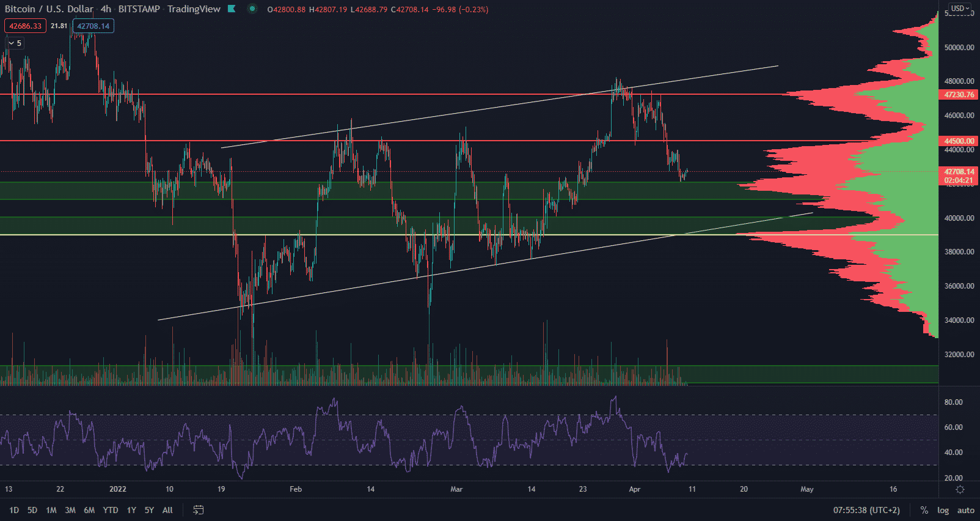Open timezone menu showing 07:55:38 (UTC+2)
The width and height of the screenshot is (980, 521).
point(866,510)
